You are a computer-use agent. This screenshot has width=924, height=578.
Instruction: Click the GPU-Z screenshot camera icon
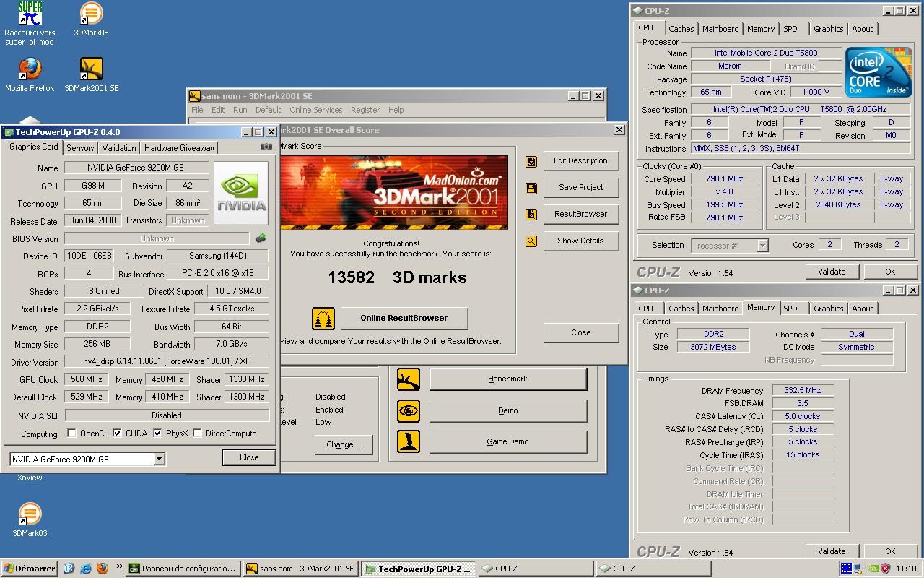coord(266,147)
